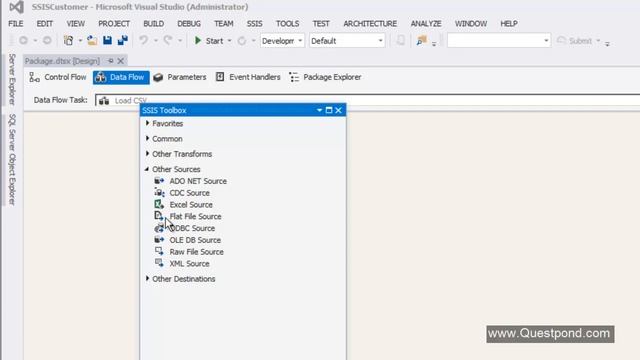
Task: Expand the Favorites toolbox group
Action: tap(147, 123)
